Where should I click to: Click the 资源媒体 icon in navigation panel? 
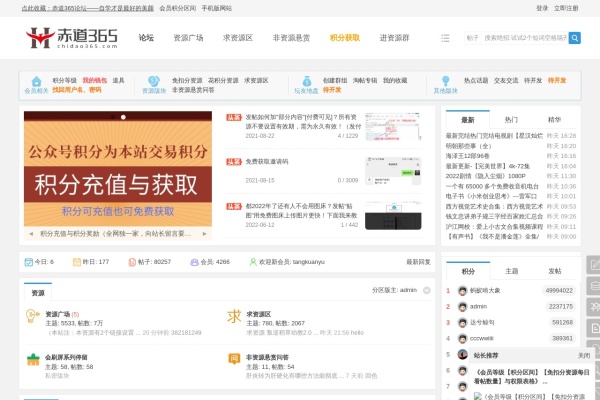click(154, 81)
